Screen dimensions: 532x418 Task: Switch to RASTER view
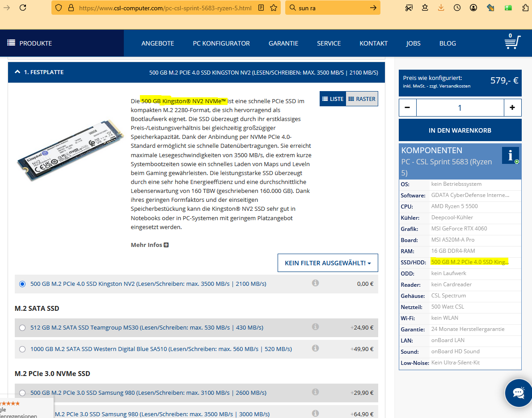[x=362, y=99]
